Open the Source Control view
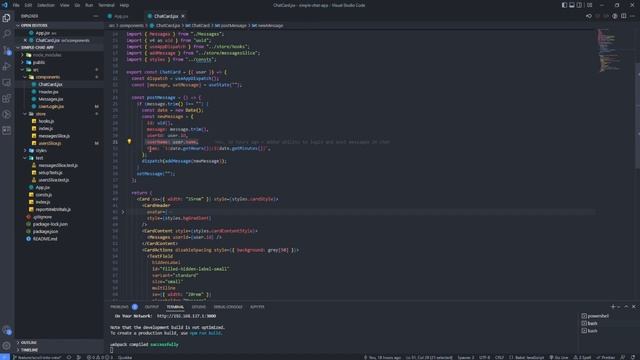640x360 pixels. pyautogui.click(x=7, y=50)
